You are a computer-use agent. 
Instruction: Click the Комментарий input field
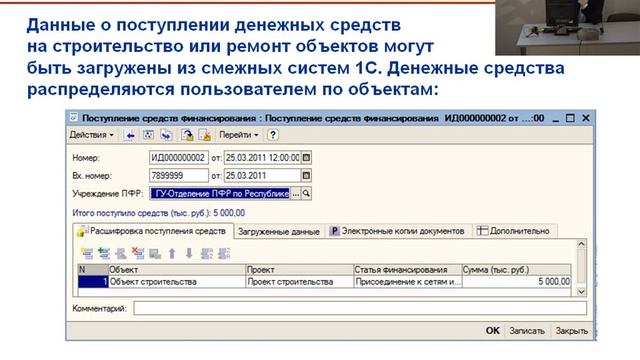click(360, 308)
